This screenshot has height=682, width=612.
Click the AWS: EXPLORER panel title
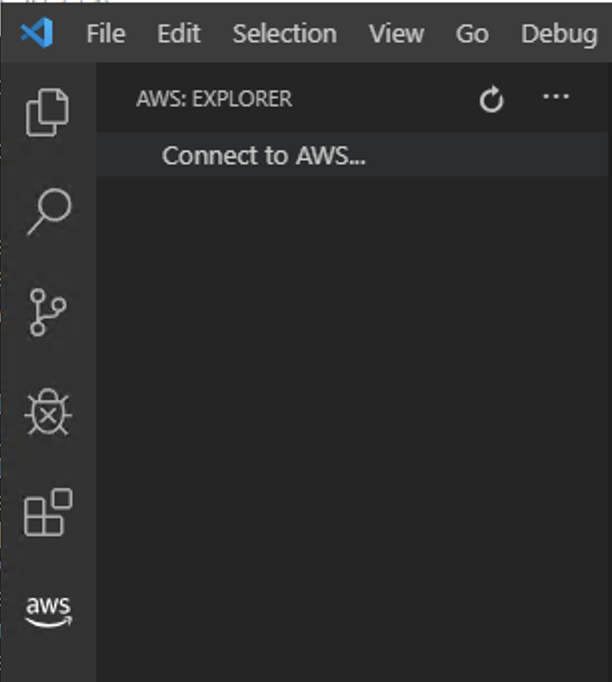tap(214, 99)
